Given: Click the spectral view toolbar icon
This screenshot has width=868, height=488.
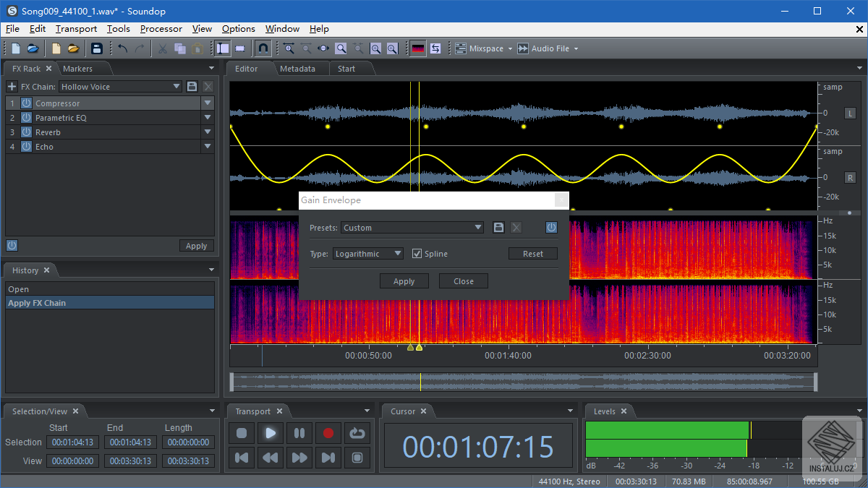Looking at the screenshot, I should pyautogui.click(x=418, y=48).
